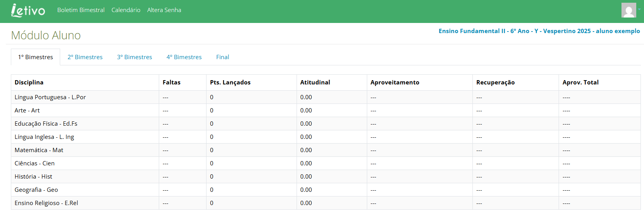644x214 pixels.
Task: Click the Disciplina column header
Action: coord(29,82)
